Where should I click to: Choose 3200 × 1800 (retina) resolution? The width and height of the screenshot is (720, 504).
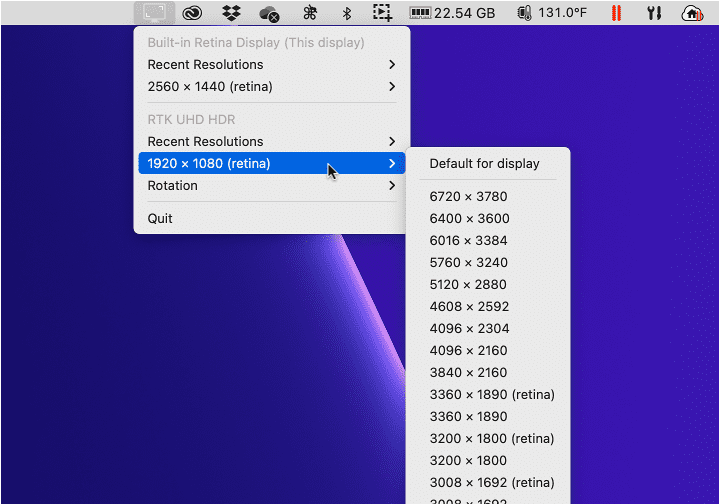488,439
